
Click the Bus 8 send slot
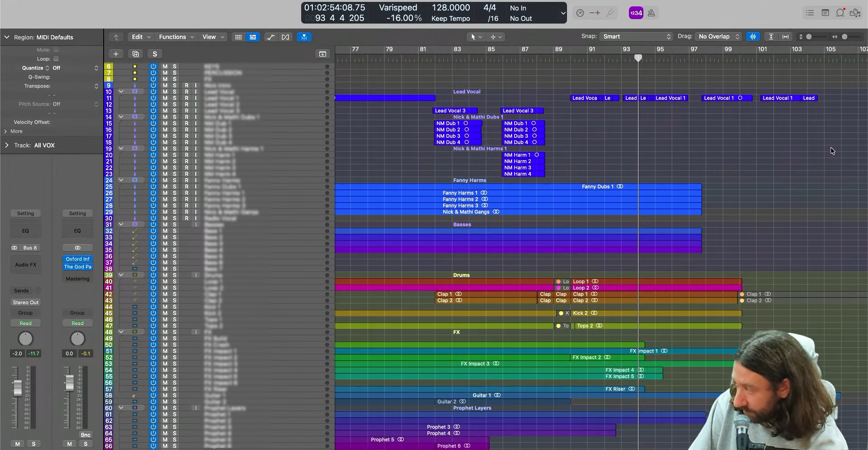pyautogui.click(x=30, y=248)
